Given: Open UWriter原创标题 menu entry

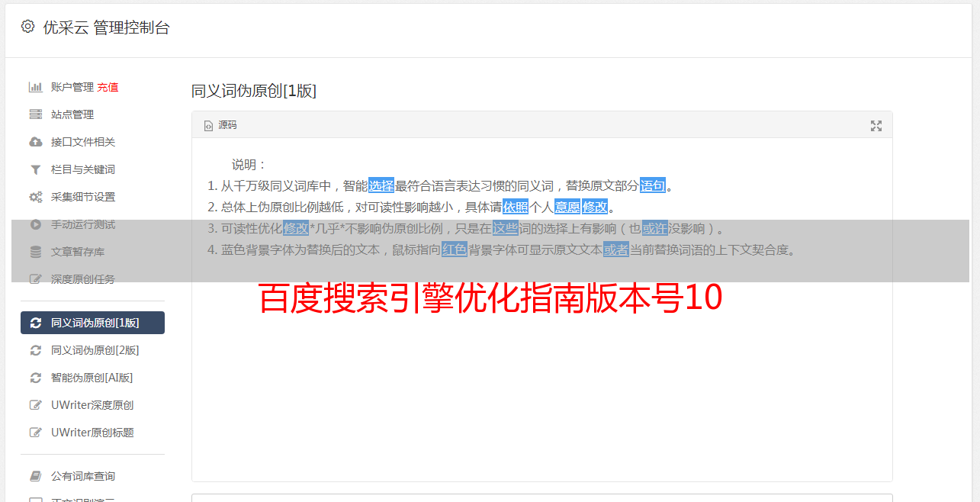Looking at the screenshot, I should tap(92, 433).
